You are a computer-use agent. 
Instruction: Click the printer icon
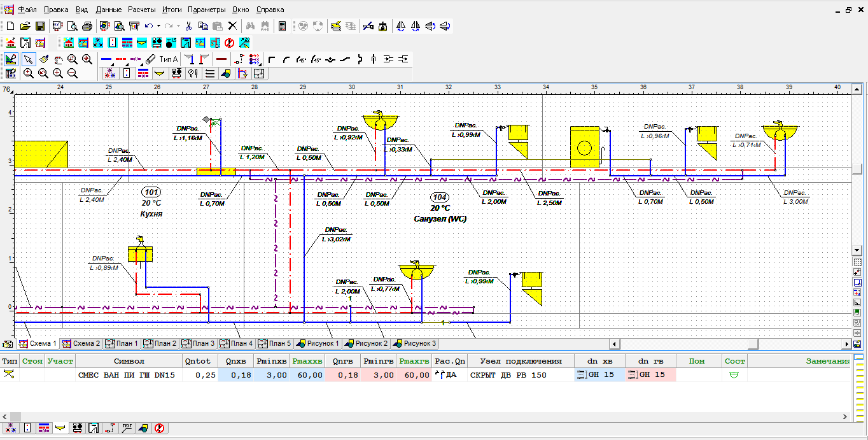[87, 26]
